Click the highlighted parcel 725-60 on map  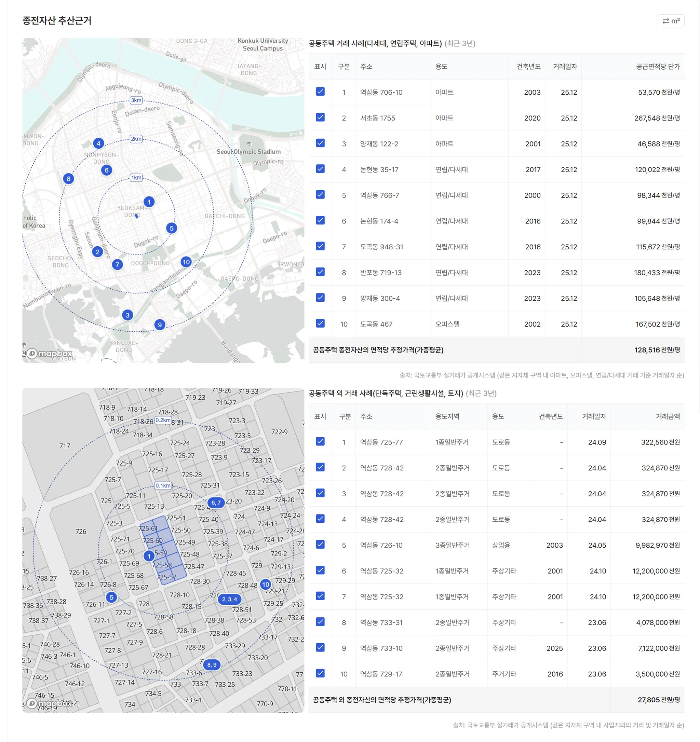click(153, 540)
